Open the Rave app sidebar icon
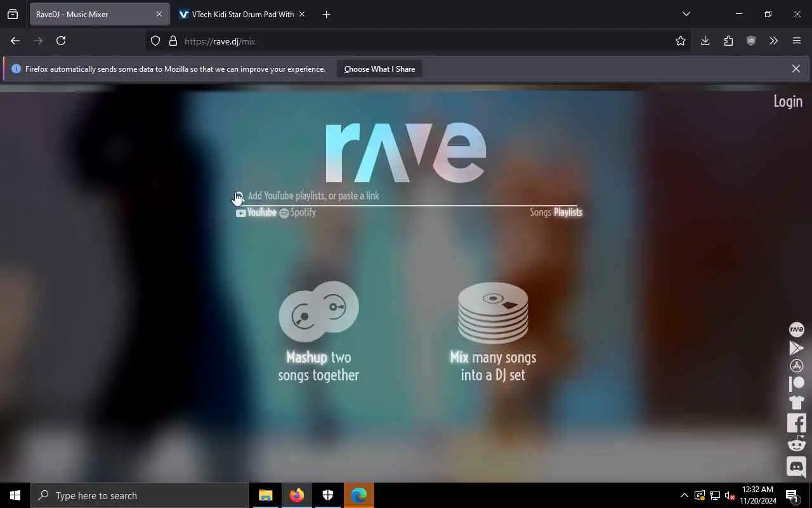 [x=796, y=330]
